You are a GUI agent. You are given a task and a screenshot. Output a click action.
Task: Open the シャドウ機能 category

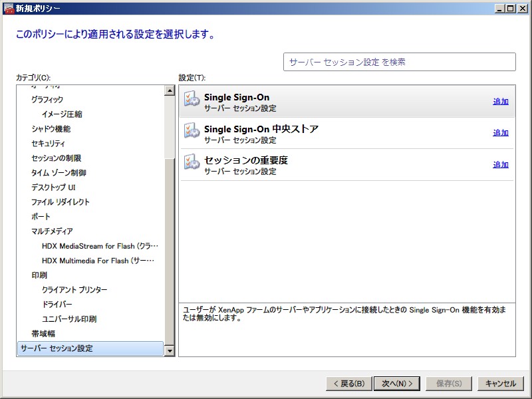pyautogui.click(x=51, y=129)
